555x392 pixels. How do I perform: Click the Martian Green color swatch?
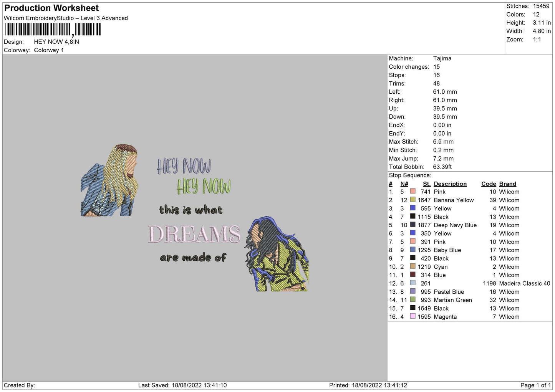(x=413, y=299)
